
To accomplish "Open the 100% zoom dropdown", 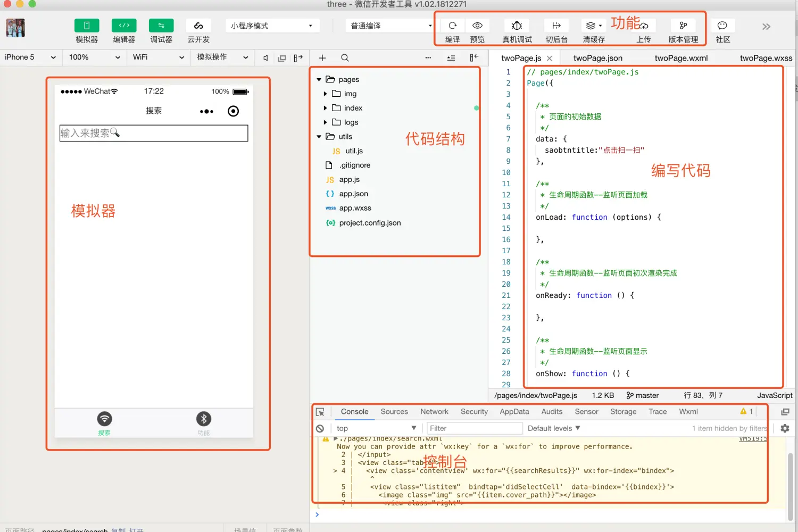I will [95, 57].
